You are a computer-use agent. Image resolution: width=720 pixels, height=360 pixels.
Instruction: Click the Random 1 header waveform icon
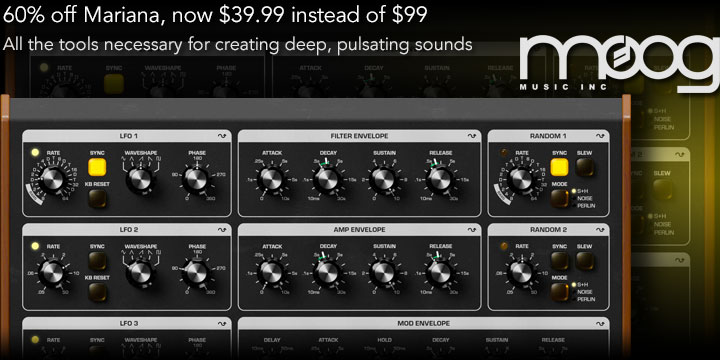pyautogui.click(x=601, y=136)
